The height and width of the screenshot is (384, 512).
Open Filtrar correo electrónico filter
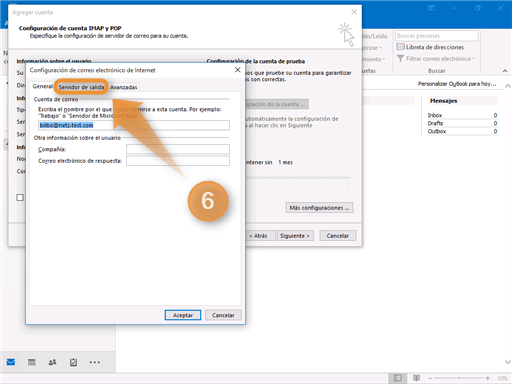(436, 59)
